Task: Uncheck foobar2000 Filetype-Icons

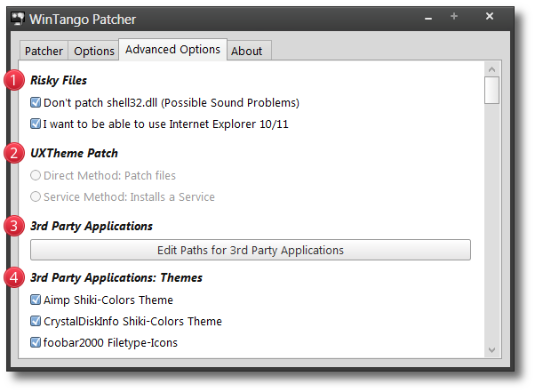Action: coord(36,342)
